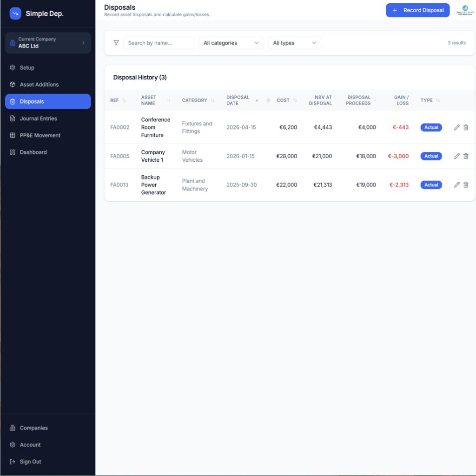Screen dimensions: 476x476
Task: Edit the Company Vehicle 1 disposal
Action: point(456,156)
